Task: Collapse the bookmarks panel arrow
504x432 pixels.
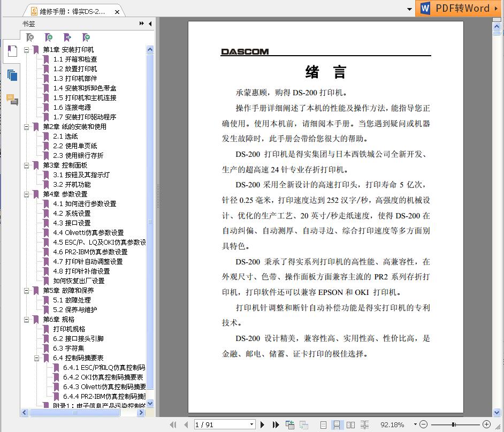Action: 150,24
